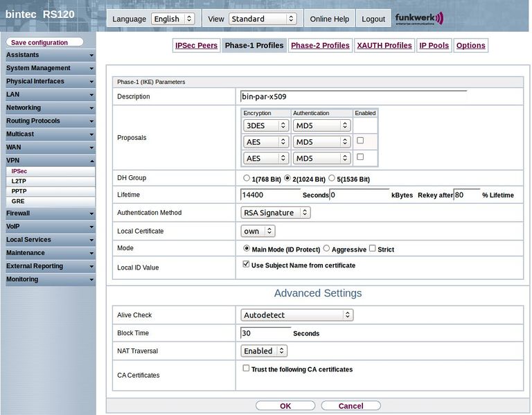Click the Online Help link
Screen dimensions: 532x415
pos(329,19)
